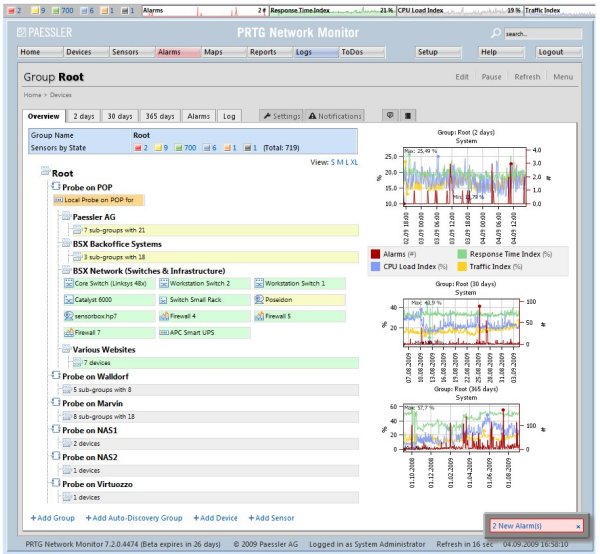Click the Switch Small Rack device icon

164,300
